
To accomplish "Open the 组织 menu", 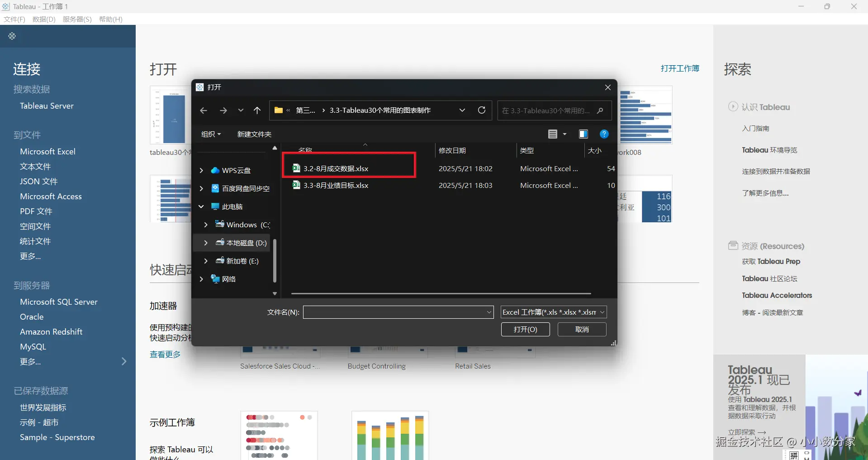I will pyautogui.click(x=211, y=134).
